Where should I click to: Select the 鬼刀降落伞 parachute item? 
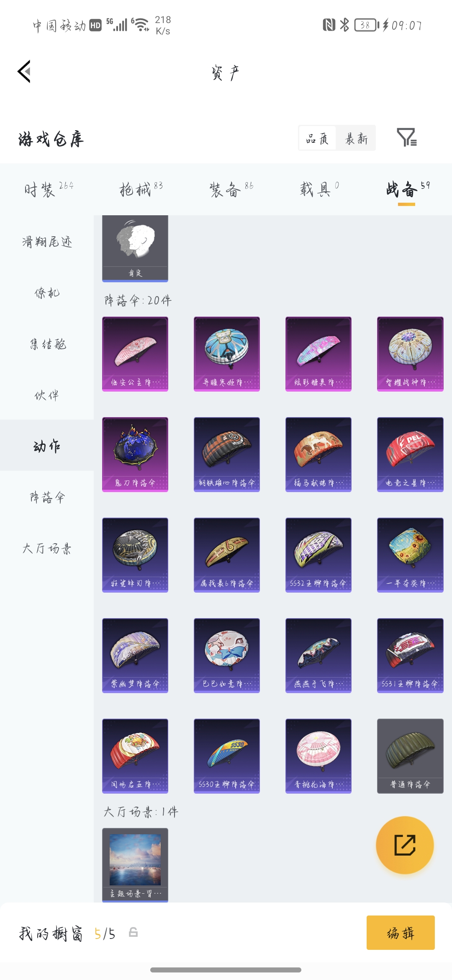(x=135, y=454)
